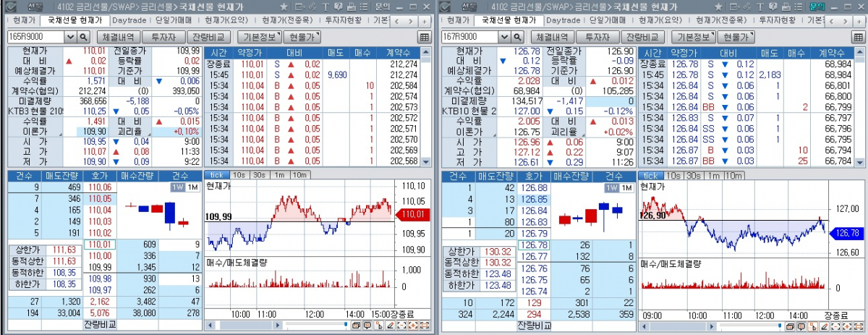Select the pencil draw tool under left chart
The width and height of the screenshot is (868, 335).
coord(390,326)
